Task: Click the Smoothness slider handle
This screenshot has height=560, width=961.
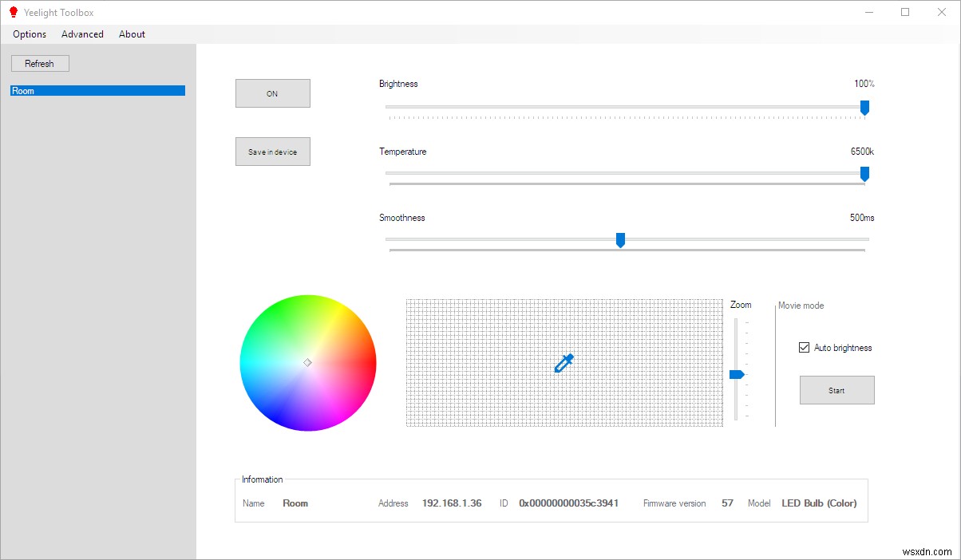Action: click(x=620, y=239)
